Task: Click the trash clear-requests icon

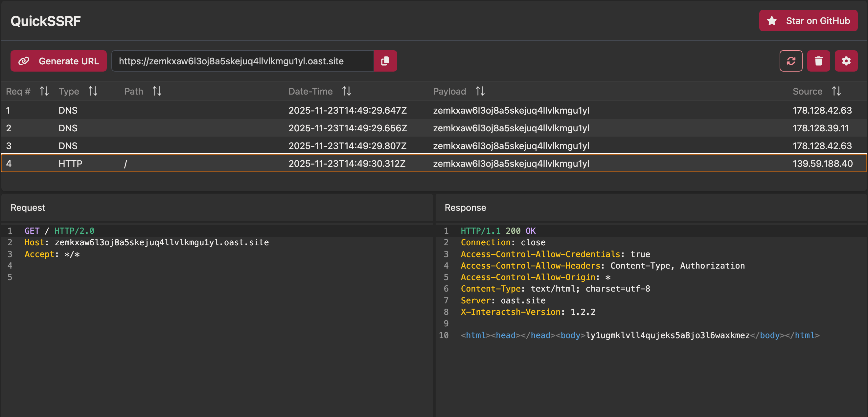Action: click(818, 61)
